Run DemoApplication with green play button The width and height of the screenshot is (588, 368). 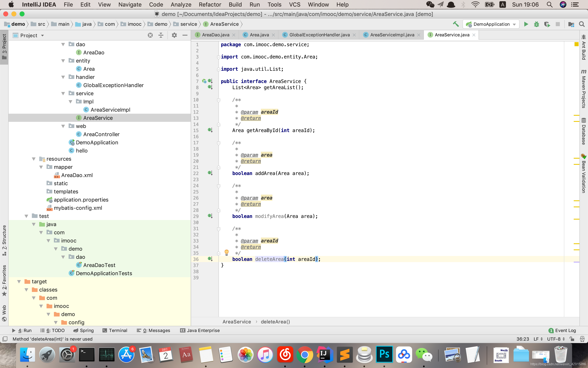tap(526, 24)
